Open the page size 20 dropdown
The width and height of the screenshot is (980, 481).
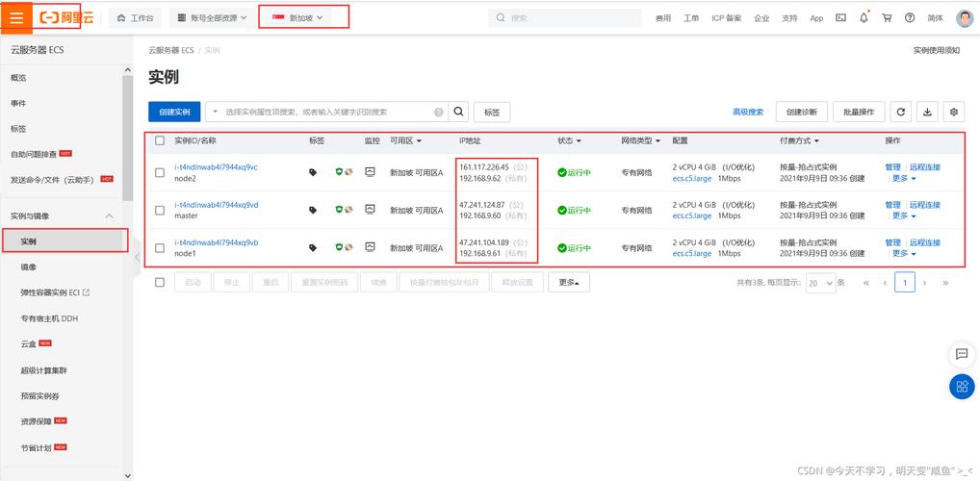[820, 283]
